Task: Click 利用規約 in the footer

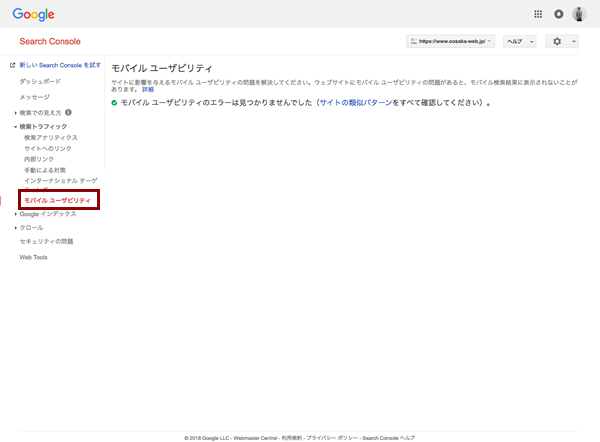Action: (292, 438)
